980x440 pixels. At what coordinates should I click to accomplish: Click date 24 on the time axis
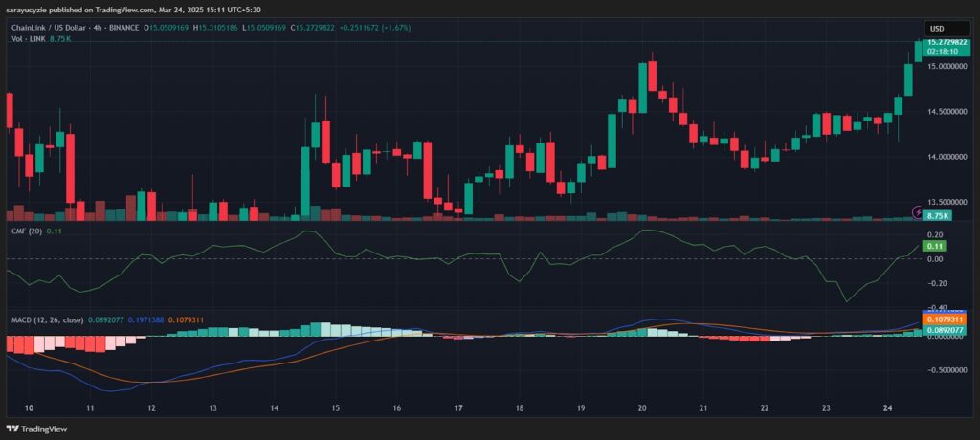click(888, 407)
